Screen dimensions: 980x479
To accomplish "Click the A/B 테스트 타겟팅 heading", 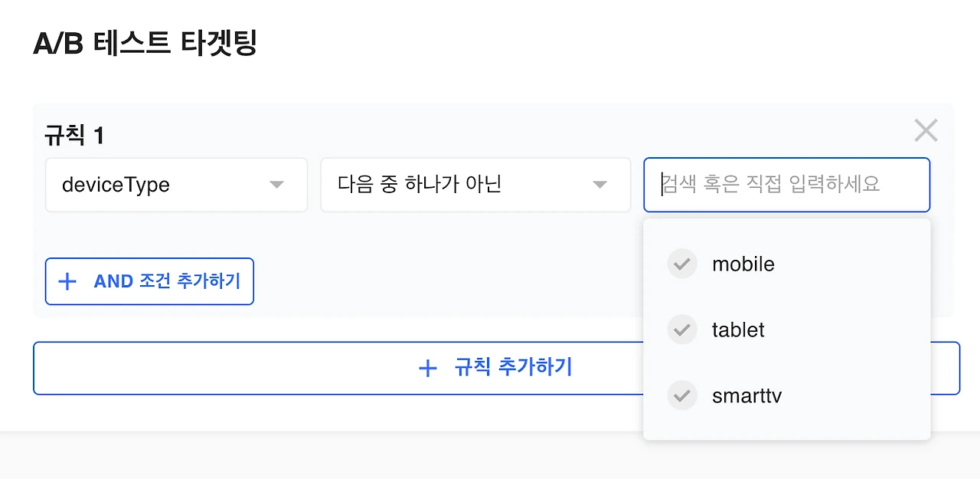I will pos(145,44).
